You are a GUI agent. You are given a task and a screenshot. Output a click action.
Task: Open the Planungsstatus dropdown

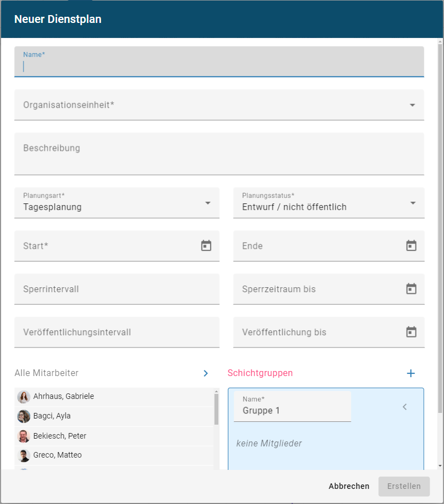point(413,203)
